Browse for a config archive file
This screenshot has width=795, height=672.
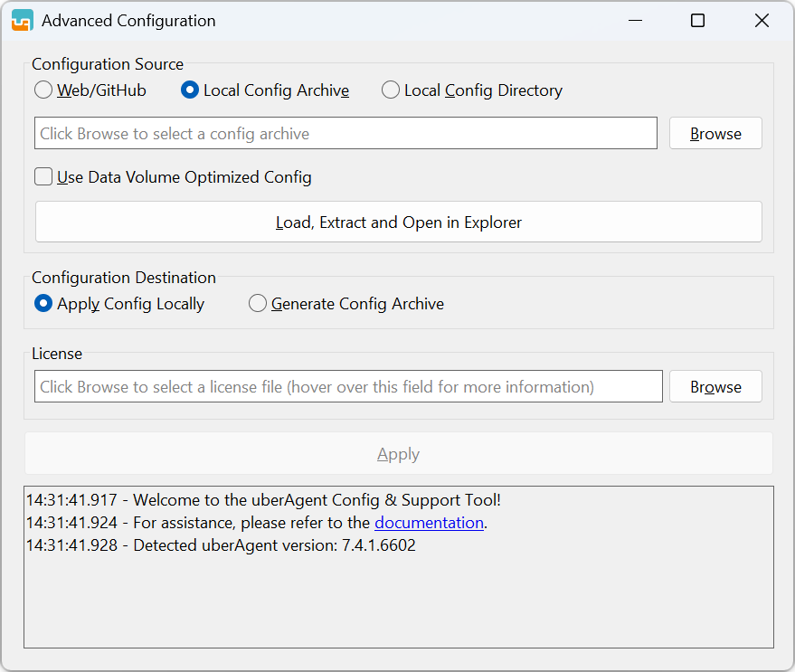tap(715, 133)
